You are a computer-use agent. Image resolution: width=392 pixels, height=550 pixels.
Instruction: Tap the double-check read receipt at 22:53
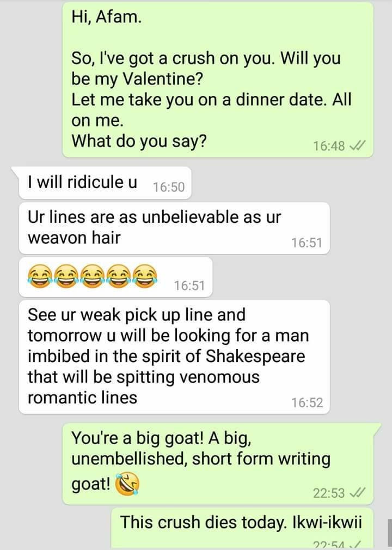coord(358,493)
